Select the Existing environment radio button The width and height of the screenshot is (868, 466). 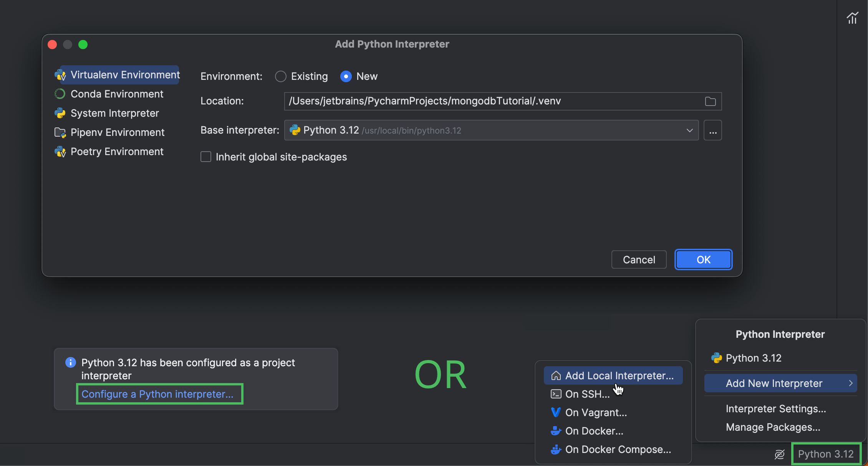click(281, 76)
